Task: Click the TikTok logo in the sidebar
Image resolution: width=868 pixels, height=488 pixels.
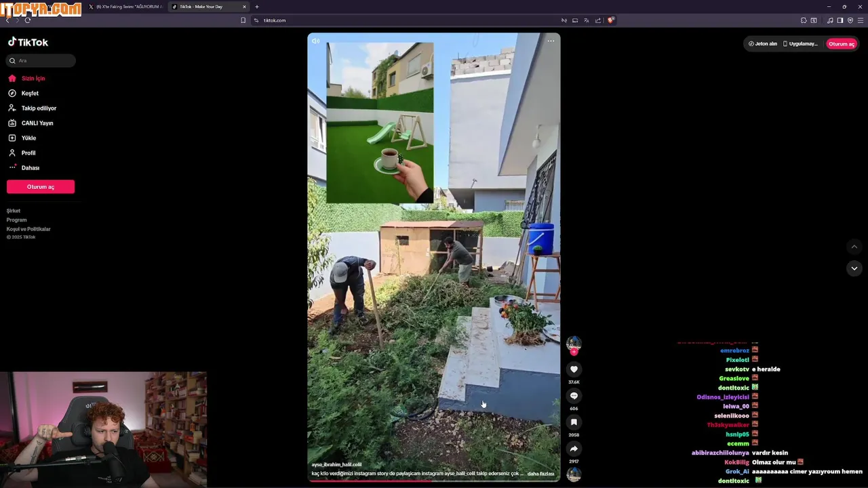Action: [x=28, y=42]
